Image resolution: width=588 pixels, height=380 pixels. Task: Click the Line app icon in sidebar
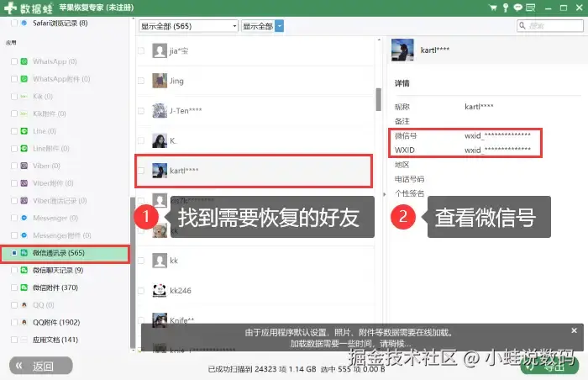pyautogui.click(x=24, y=131)
